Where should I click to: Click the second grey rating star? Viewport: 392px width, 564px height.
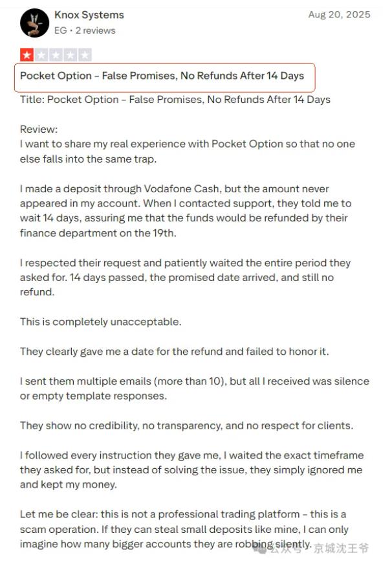[41, 55]
